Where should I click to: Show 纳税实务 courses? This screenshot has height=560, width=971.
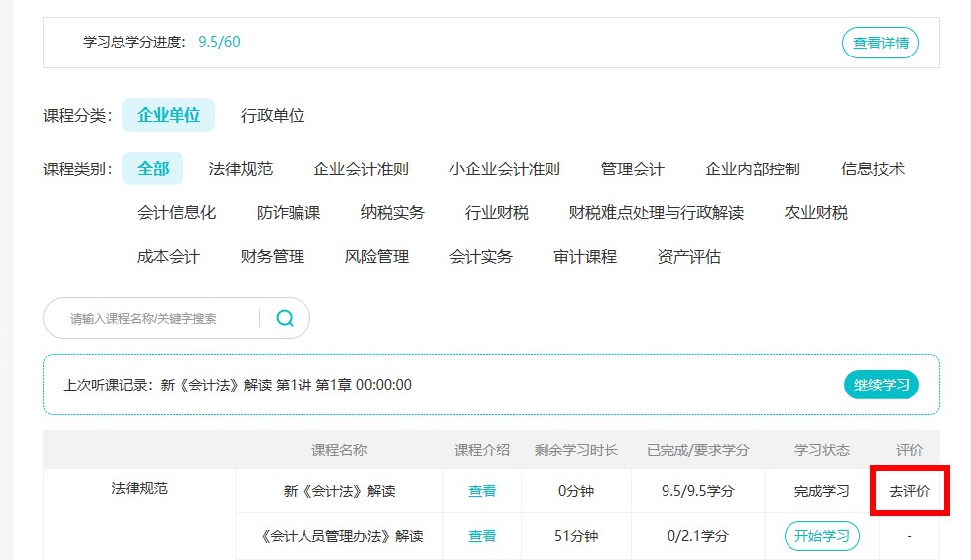392,212
